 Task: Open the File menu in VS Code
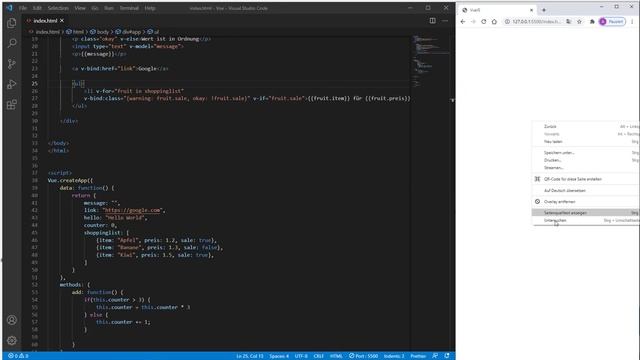pos(23,8)
